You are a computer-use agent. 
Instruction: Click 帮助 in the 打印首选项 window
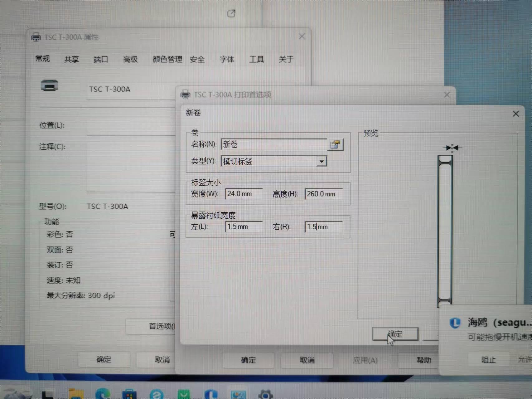pyautogui.click(x=419, y=360)
